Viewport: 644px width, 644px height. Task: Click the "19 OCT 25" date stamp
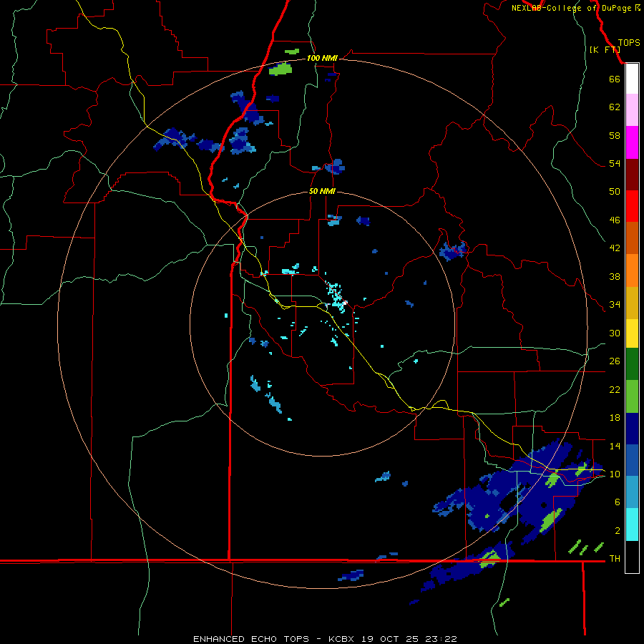pyautogui.click(x=389, y=639)
